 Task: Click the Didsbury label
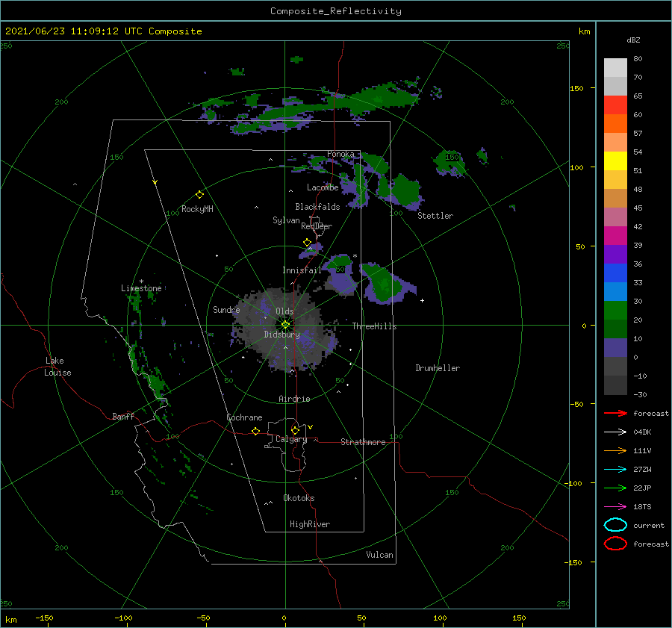click(x=281, y=335)
